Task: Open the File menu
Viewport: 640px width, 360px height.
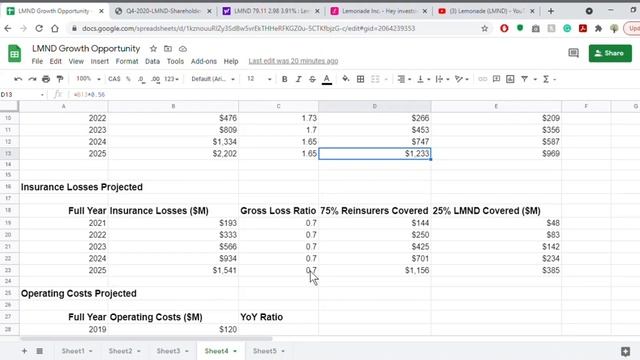Action: 37,61
